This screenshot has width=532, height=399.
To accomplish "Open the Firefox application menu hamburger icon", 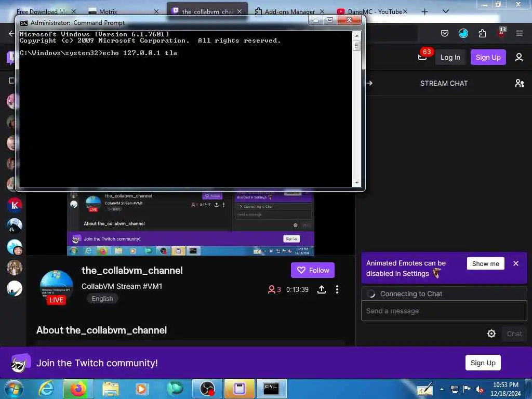I will (519, 33).
